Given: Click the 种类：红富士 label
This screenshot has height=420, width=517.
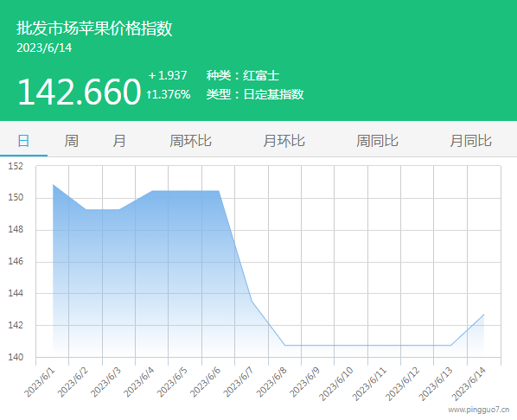Looking at the screenshot, I should pos(243,75).
